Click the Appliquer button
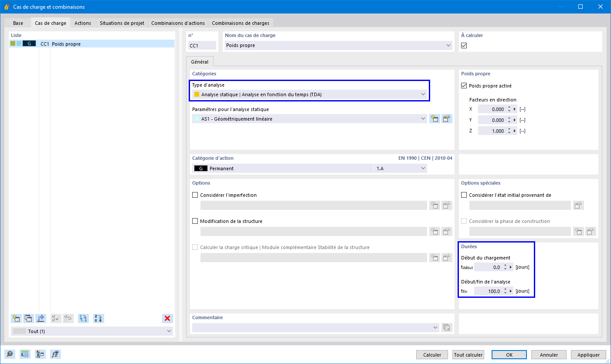The height and width of the screenshot is (364, 611). click(x=588, y=355)
